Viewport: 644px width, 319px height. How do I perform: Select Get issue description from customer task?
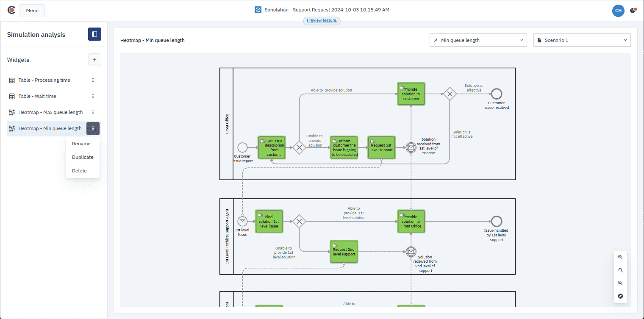(x=272, y=147)
